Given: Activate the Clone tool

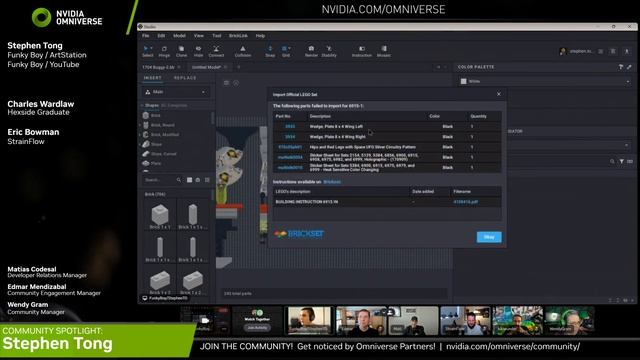Looking at the screenshot, I should point(181,51).
